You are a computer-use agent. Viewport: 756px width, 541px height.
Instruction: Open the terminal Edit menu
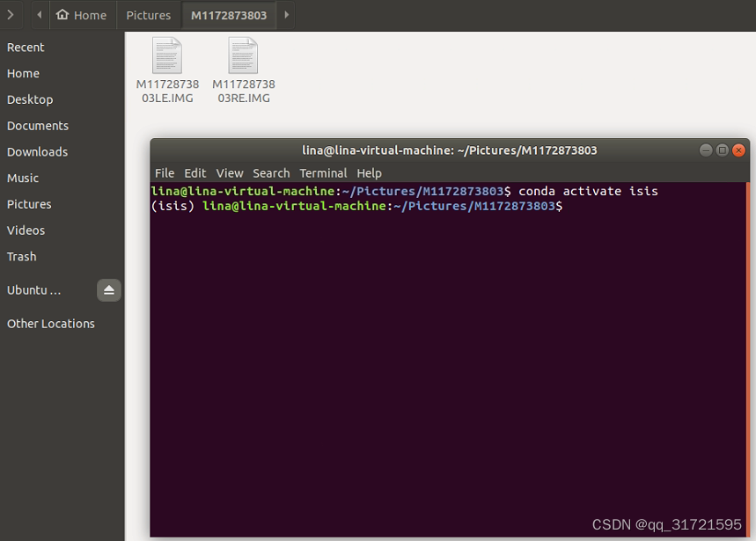click(x=195, y=173)
